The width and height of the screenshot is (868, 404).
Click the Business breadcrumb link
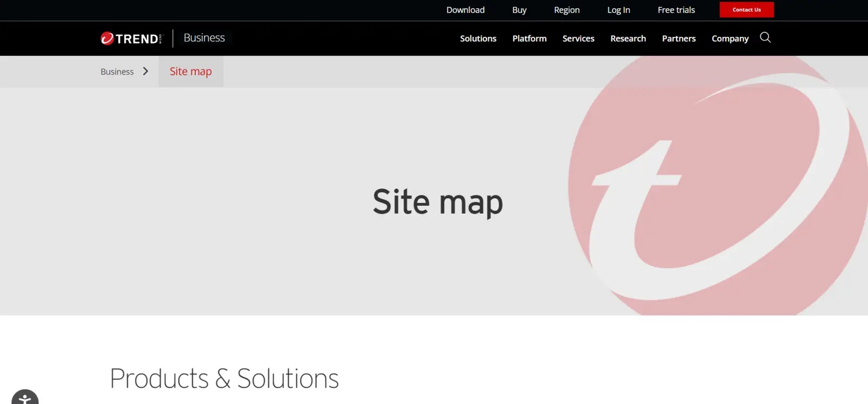(x=117, y=72)
